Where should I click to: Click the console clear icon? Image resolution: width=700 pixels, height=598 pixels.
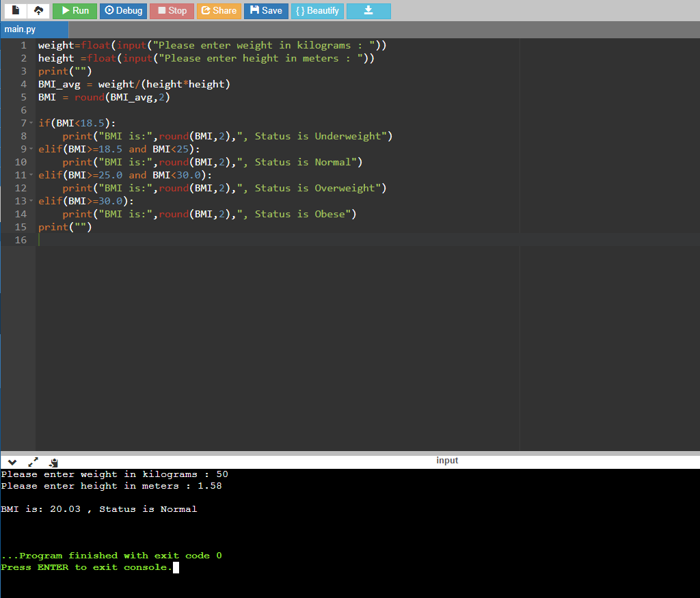53,462
